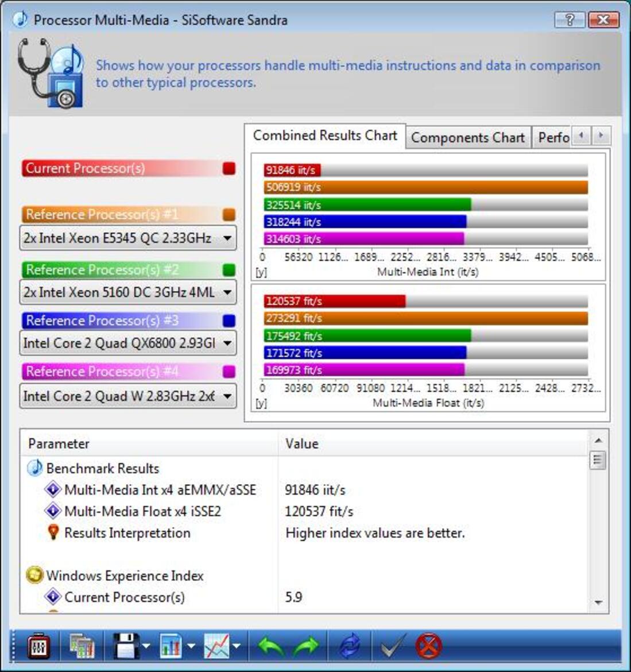Click the green undo arrow icon
The width and height of the screenshot is (631, 672).
(270, 645)
